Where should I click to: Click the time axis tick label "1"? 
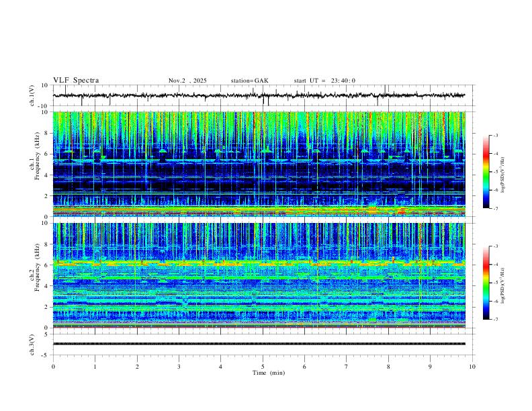[x=95, y=367]
